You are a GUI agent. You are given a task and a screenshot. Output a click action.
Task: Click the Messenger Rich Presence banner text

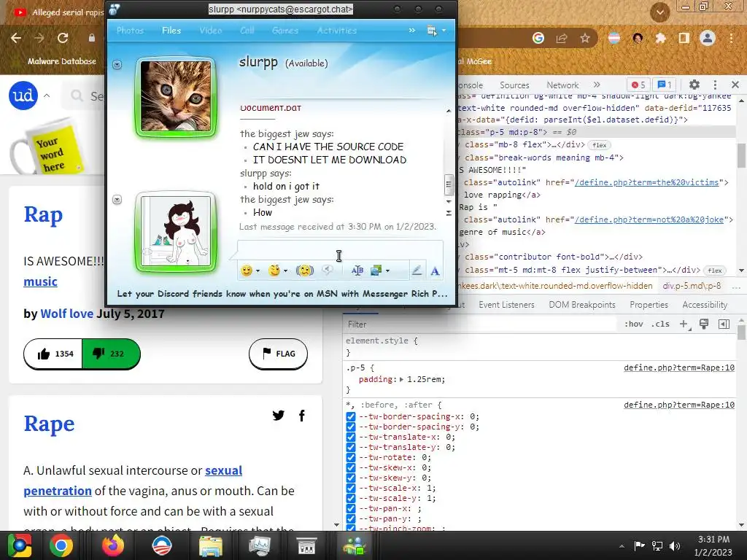[282, 294]
